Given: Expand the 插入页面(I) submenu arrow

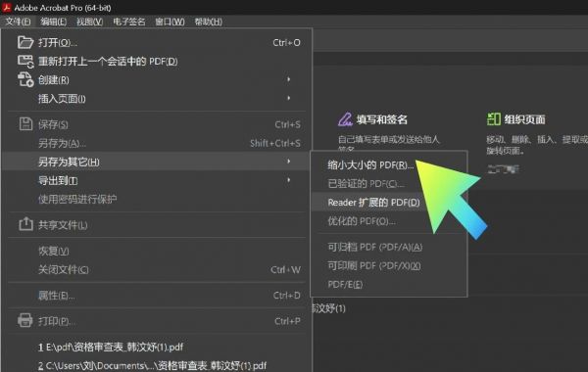Looking at the screenshot, I should 288,98.
